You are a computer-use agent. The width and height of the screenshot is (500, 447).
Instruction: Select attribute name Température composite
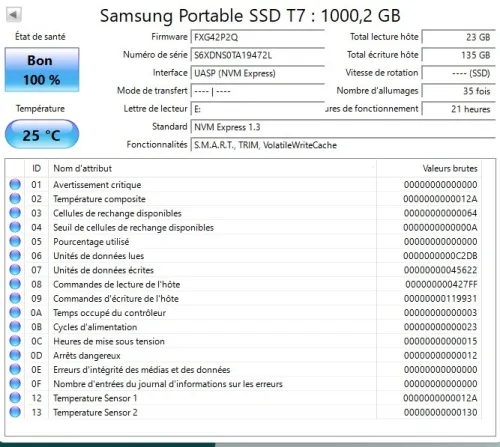99,199
